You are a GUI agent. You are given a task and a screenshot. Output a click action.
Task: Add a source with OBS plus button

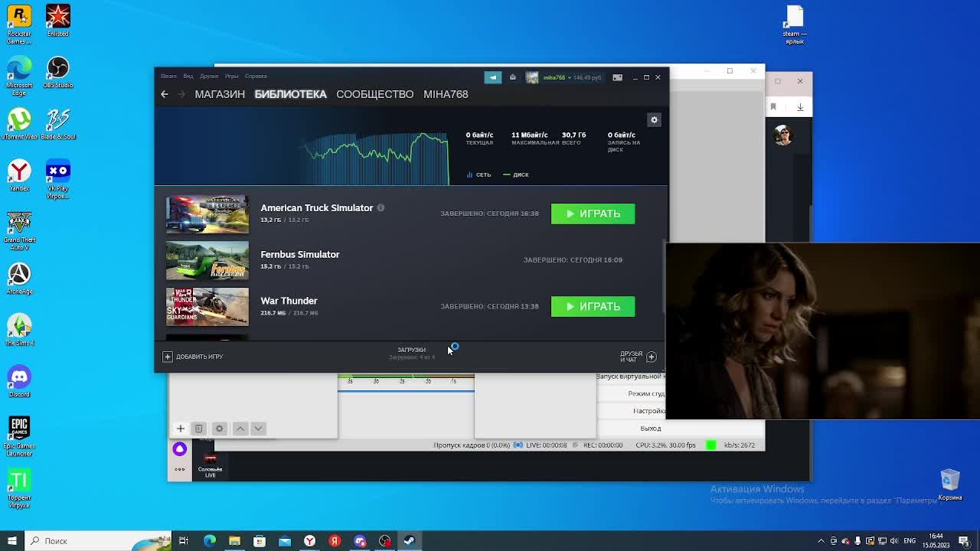click(x=181, y=429)
